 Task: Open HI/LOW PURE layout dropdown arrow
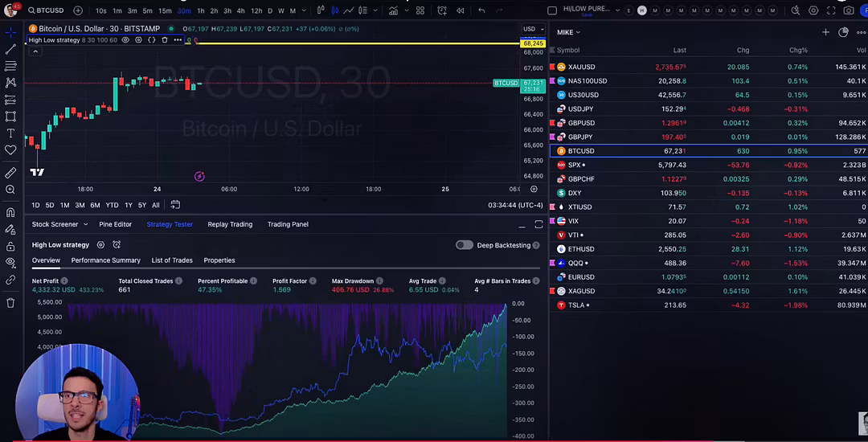617,10
